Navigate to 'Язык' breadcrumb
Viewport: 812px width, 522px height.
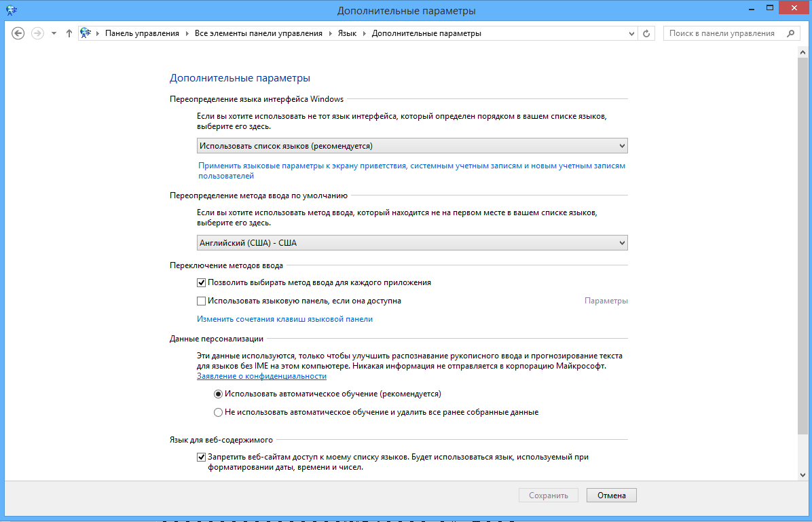click(x=347, y=33)
